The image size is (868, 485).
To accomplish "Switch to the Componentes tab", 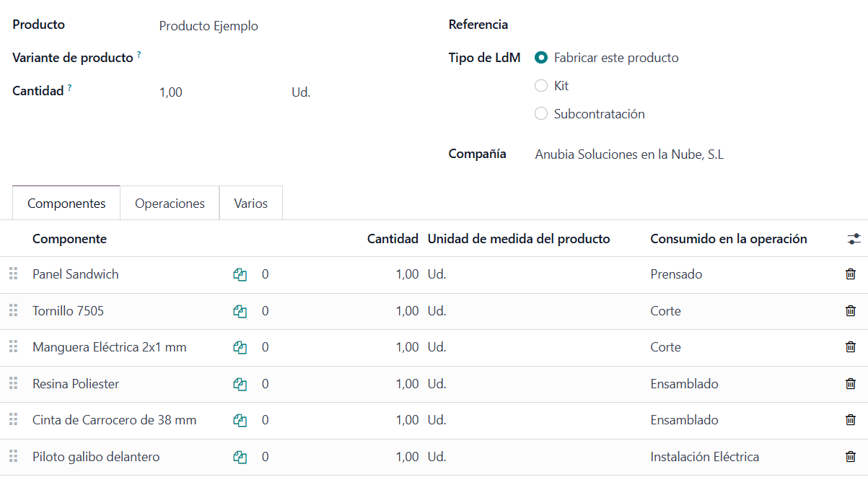I will click(x=66, y=204).
